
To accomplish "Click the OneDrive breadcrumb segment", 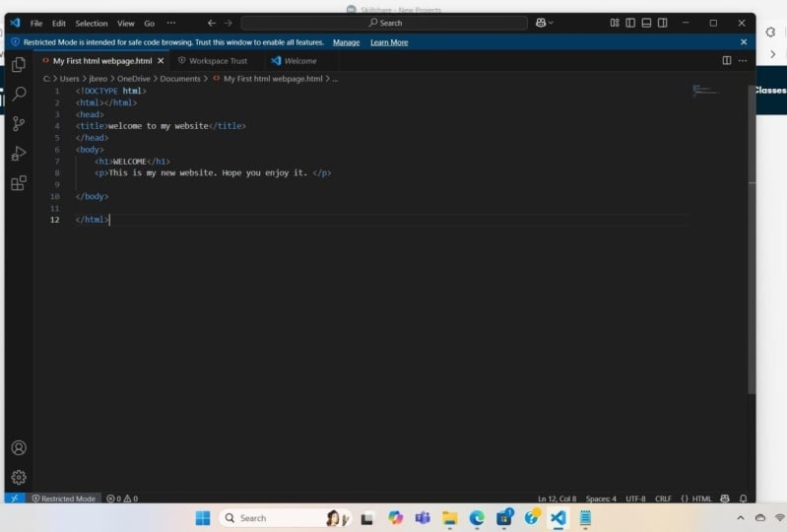I will 134,79.
